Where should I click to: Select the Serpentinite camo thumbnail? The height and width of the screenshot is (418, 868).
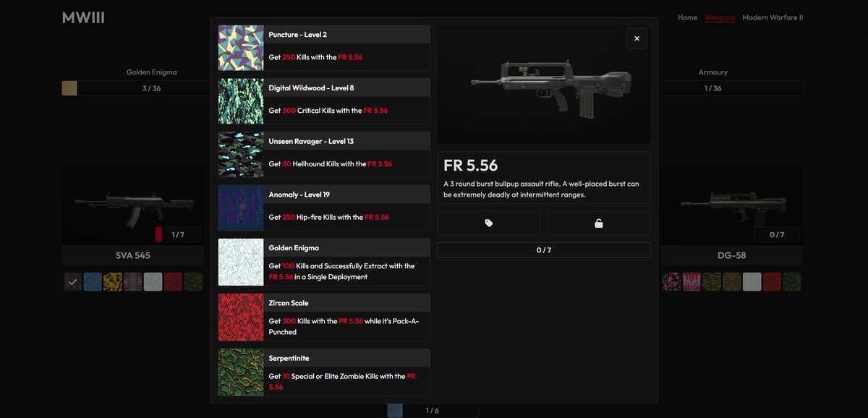(x=242, y=372)
